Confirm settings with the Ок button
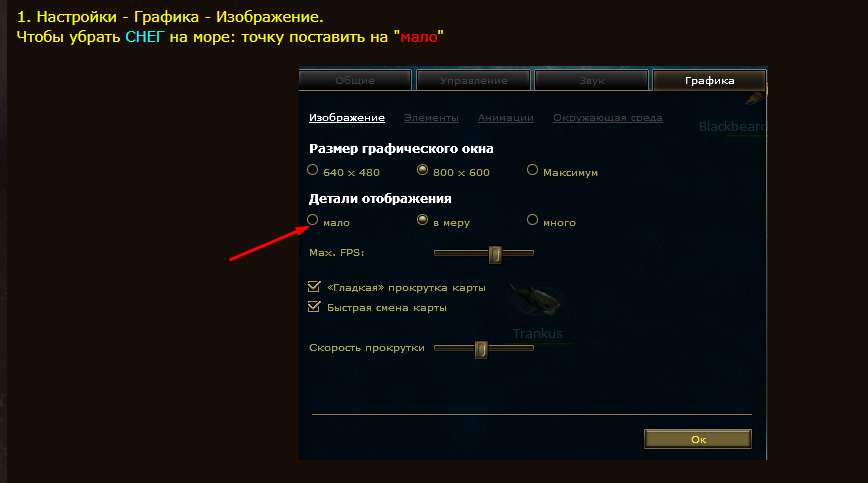868x483 pixels. tap(698, 439)
